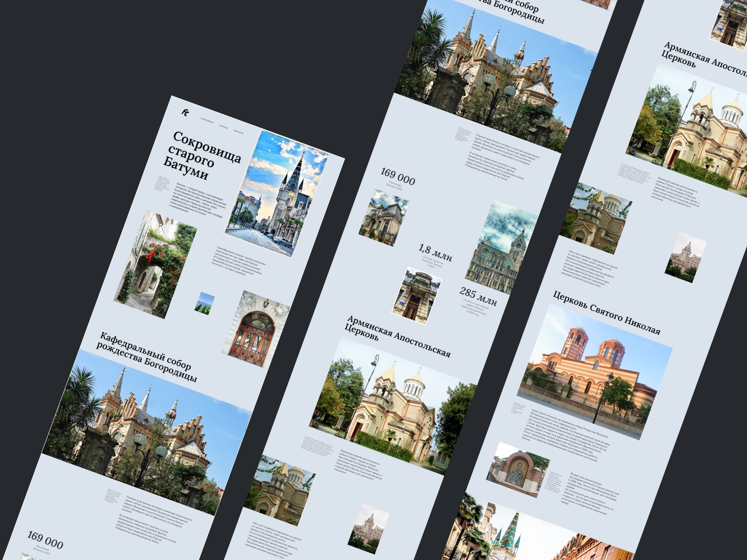Viewport: 747px width, 560px height.
Task: Open the КОНТАКТЫ navigation link
Action: click(239, 133)
